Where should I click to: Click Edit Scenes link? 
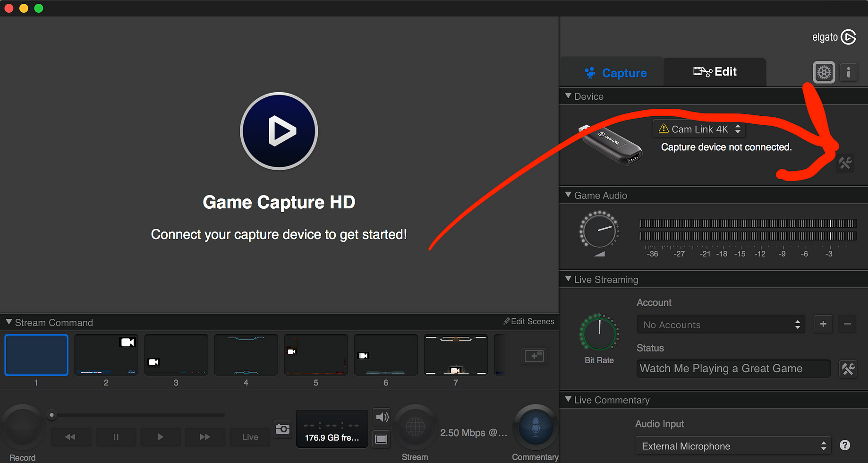pyautogui.click(x=529, y=321)
